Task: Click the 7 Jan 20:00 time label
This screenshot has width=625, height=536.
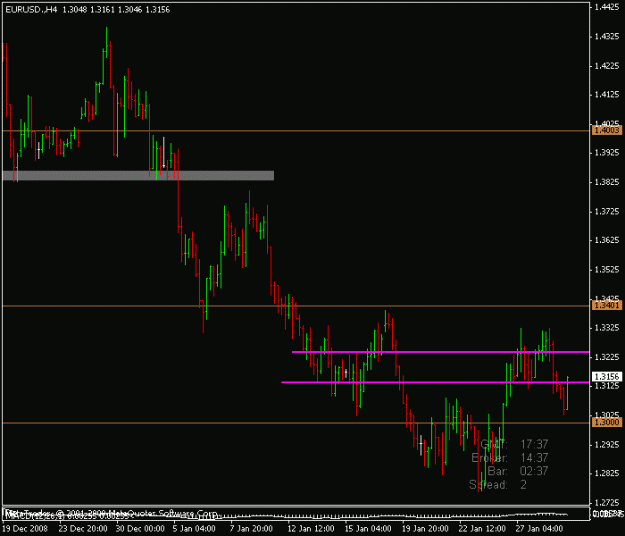Action: [x=251, y=529]
